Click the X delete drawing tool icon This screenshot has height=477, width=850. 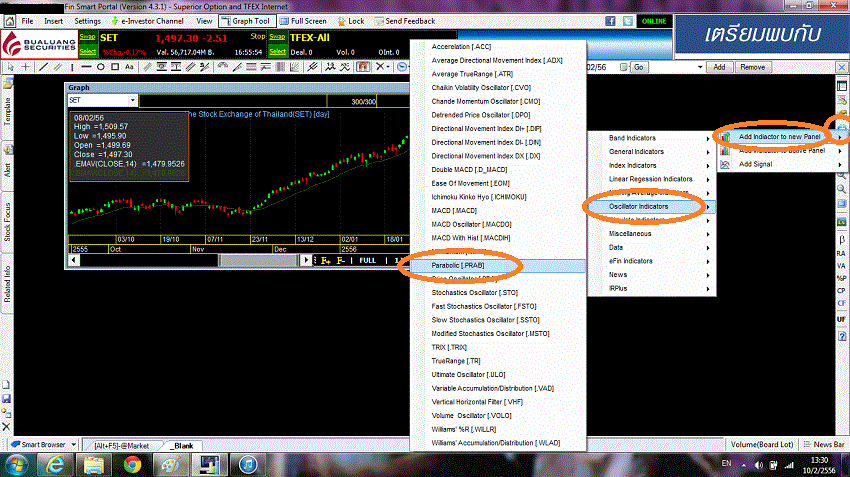click(x=380, y=67)
